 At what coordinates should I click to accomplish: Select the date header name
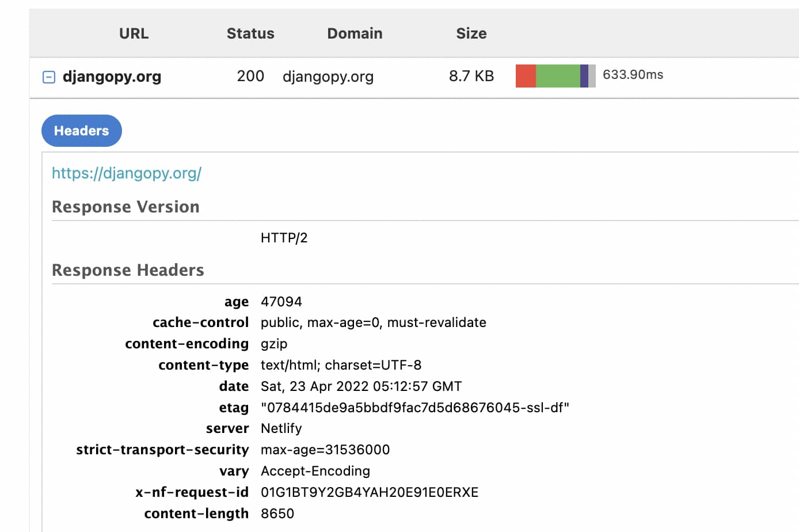pos(234,386)
